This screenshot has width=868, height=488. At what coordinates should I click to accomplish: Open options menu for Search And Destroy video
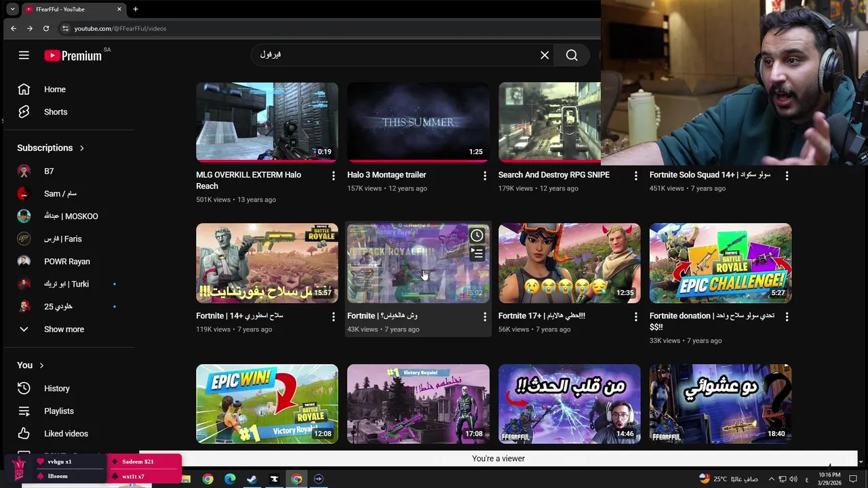pos(635,176)
